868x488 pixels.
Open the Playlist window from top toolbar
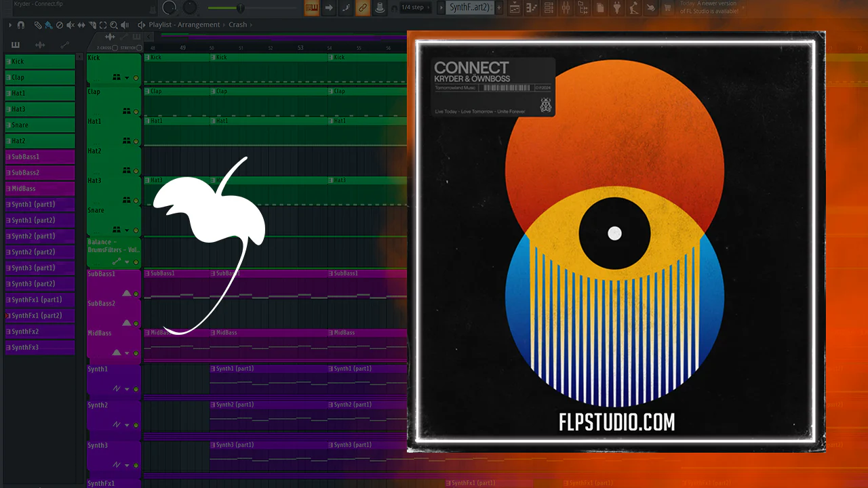pos(515,7)
